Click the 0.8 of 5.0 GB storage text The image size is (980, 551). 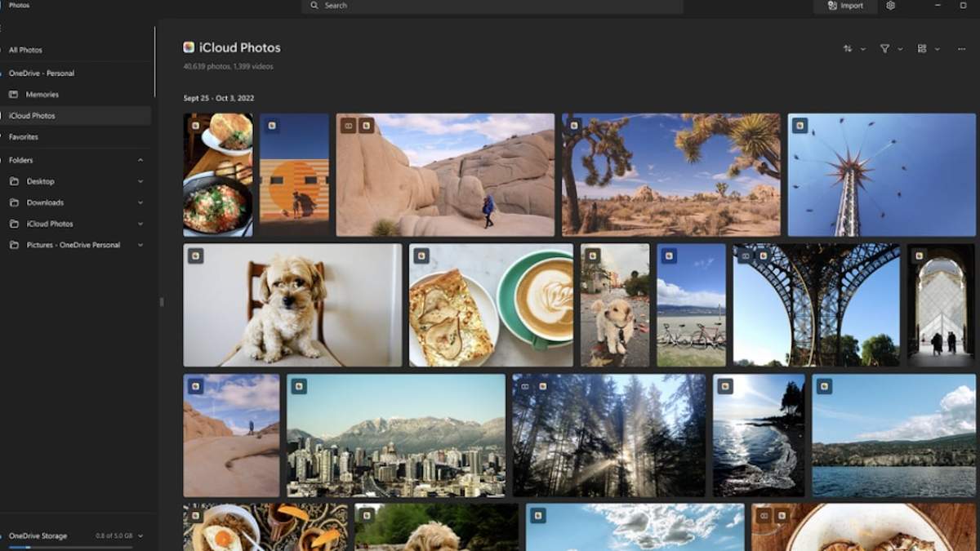click(x=114, y=536)
